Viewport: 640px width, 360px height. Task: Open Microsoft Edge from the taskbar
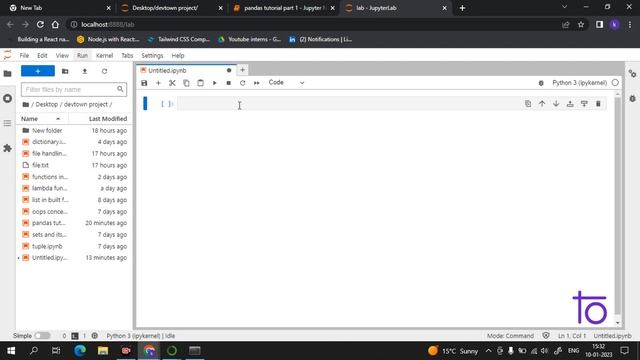tap(80, 351)
